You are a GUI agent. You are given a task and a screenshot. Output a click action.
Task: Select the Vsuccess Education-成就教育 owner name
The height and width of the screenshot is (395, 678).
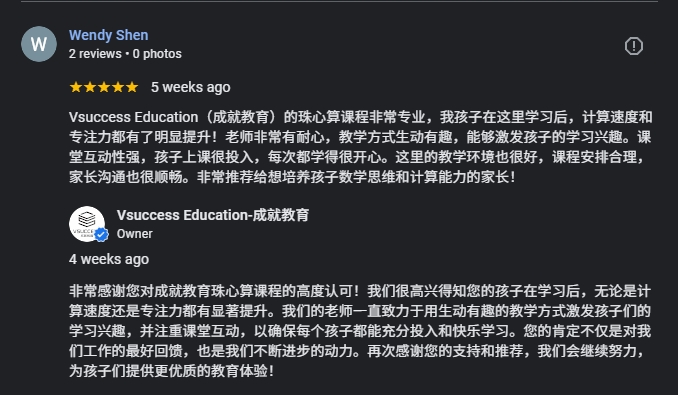click(213, 215)
